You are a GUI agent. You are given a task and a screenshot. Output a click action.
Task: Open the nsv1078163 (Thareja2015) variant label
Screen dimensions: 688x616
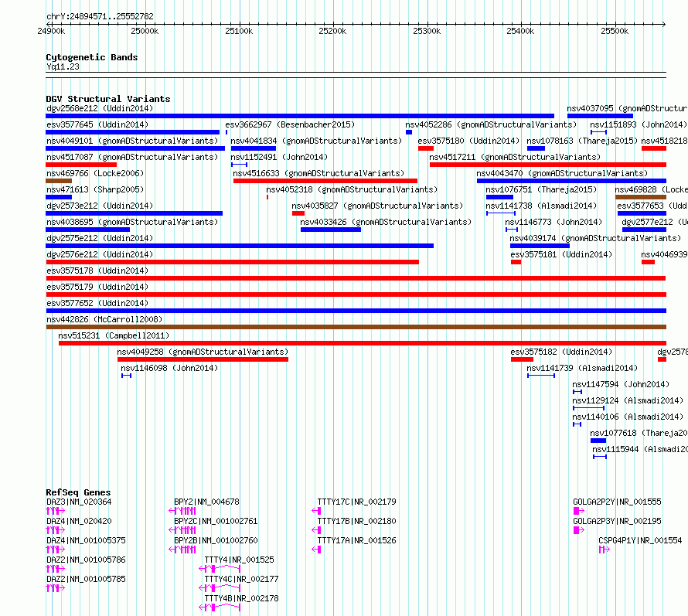(582, 141)
